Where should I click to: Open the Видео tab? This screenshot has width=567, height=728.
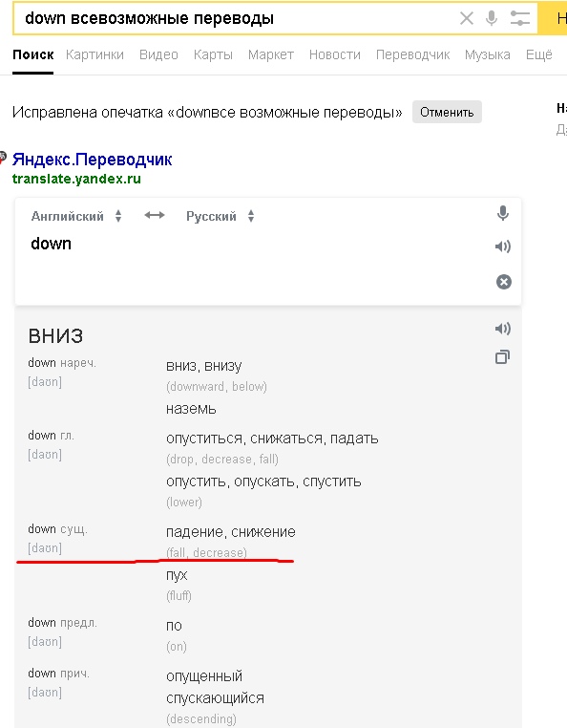(158, 54)
